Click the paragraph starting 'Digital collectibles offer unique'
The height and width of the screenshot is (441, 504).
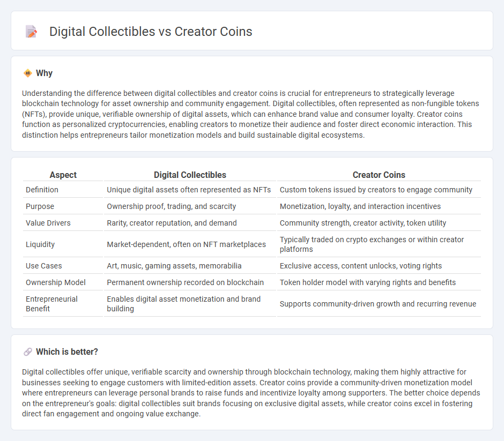click(x=251, y=393)
